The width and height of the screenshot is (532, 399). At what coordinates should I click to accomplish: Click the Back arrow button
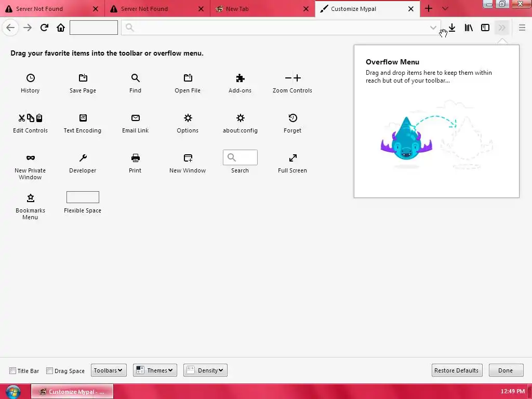pos(10,28)
